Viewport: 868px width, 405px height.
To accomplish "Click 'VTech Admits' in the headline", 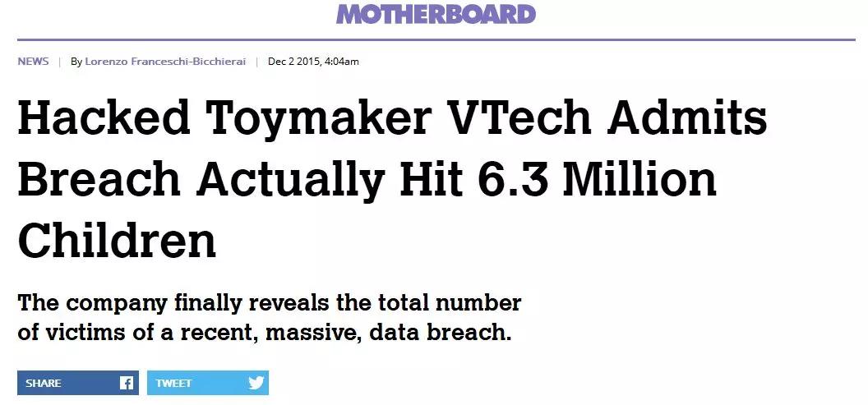I will coord(606,117).
